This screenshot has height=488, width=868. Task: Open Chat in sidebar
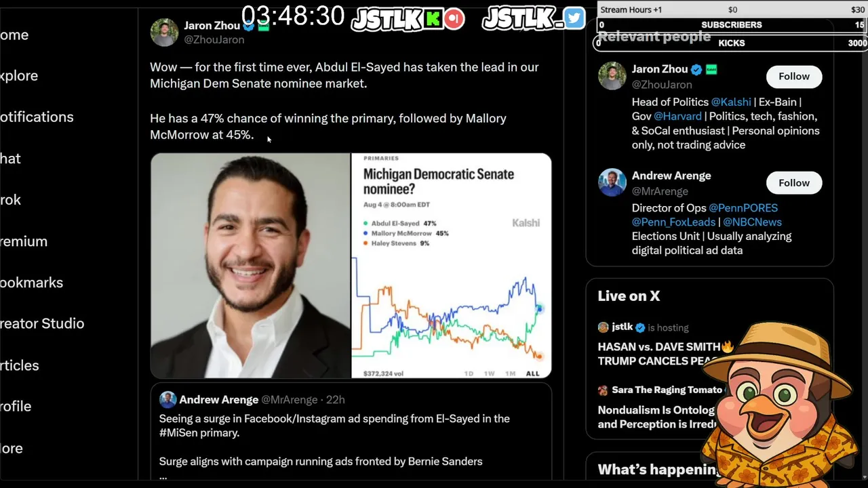(x=10, y=159)
